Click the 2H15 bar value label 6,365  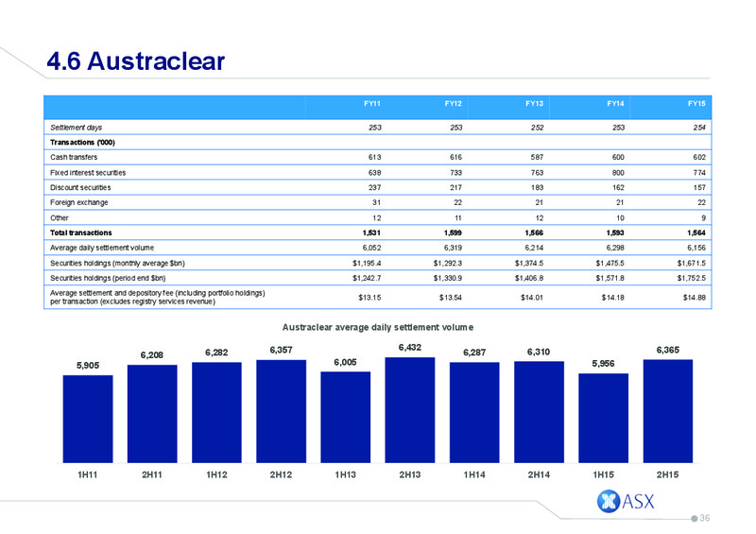coord(668,351)
